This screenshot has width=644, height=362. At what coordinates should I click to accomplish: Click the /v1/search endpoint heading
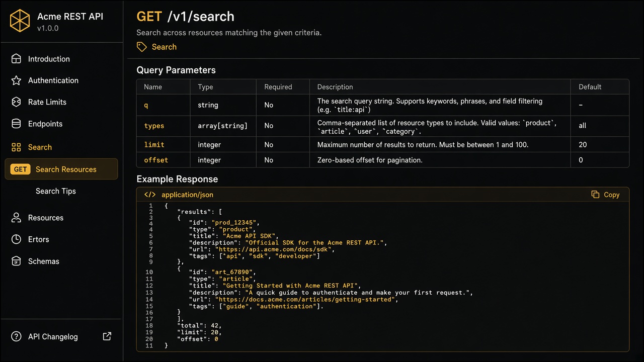coord(201,17)
